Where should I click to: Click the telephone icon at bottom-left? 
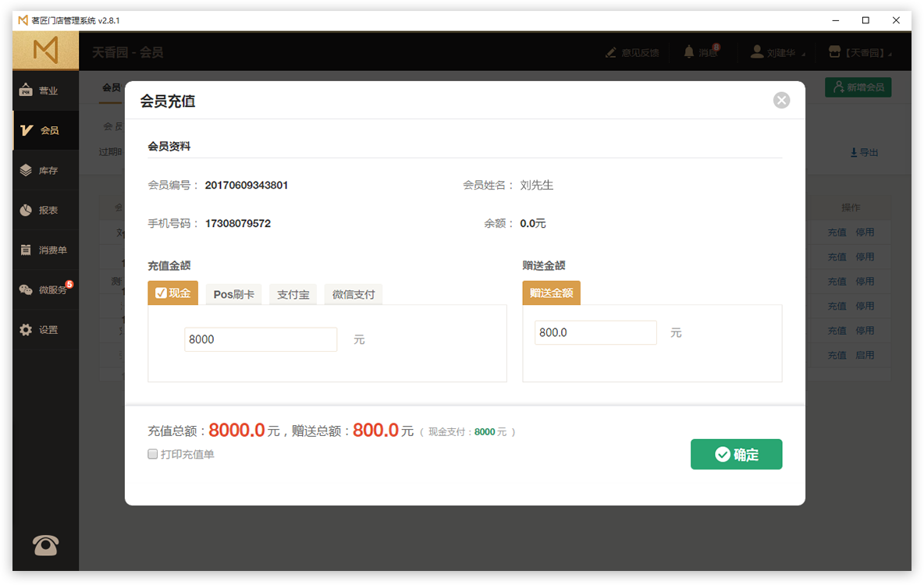click(45, 544)
